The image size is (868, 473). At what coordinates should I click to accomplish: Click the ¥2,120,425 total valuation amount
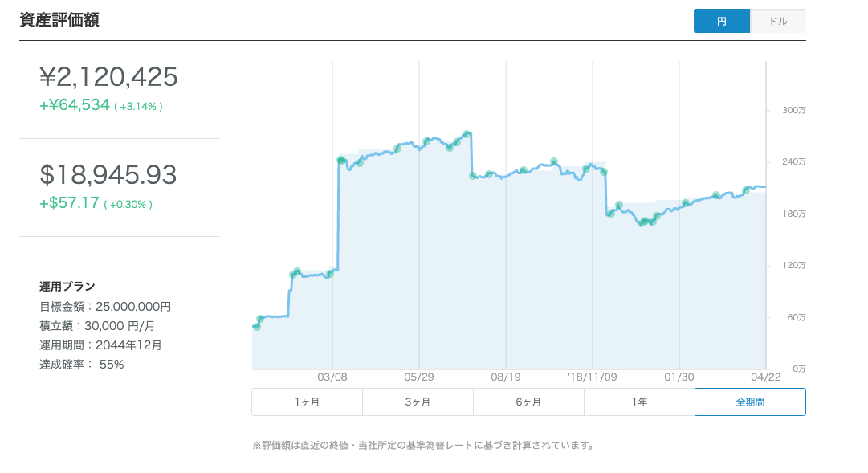[108, 77]
